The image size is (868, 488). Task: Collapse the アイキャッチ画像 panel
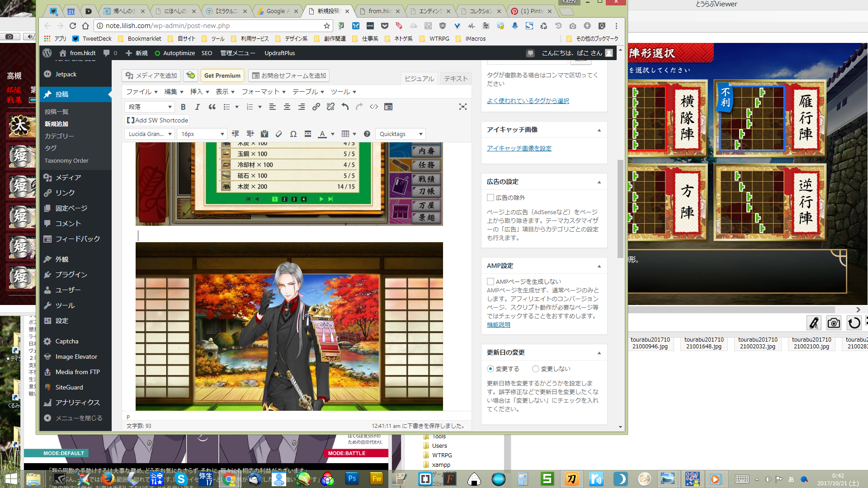pyautogui.click(x=599, y=130)
